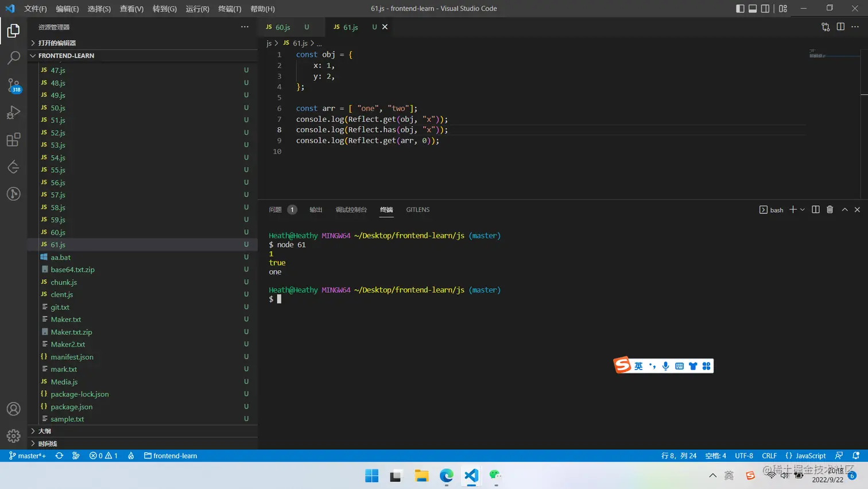Image resolution: width=868 pixels, height=489 pixels.
Task: Toggle bottom panel layout button
Action: pos(753,9)
